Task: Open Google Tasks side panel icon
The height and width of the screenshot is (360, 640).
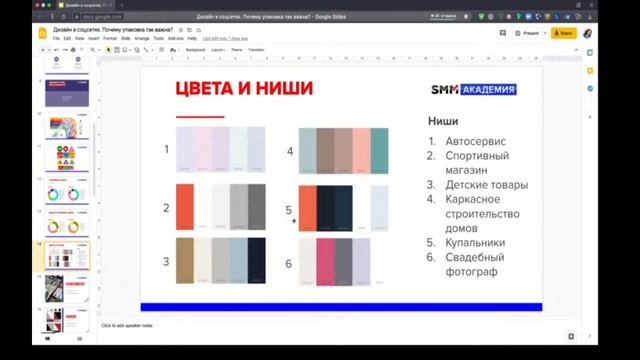Action: 590,89
